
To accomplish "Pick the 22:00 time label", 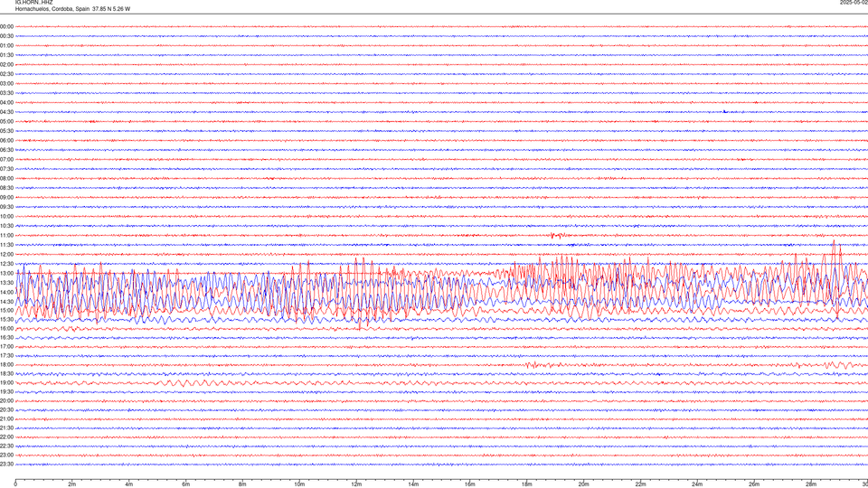I will coord(6,437).
